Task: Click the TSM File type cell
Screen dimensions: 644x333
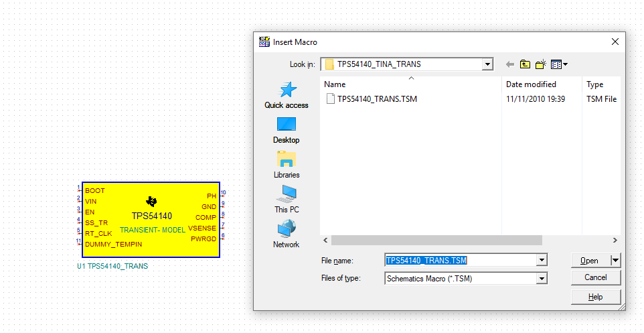Action: click(x=601, y=99)
